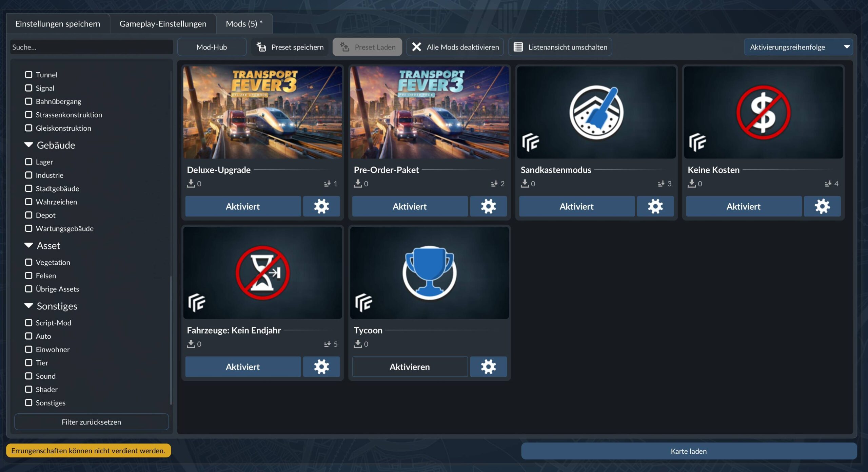Image resolution: width=868 pixels, height=472 pixels.
Task: Tick the Vegetation asset filter
Action: pos(29,262)
